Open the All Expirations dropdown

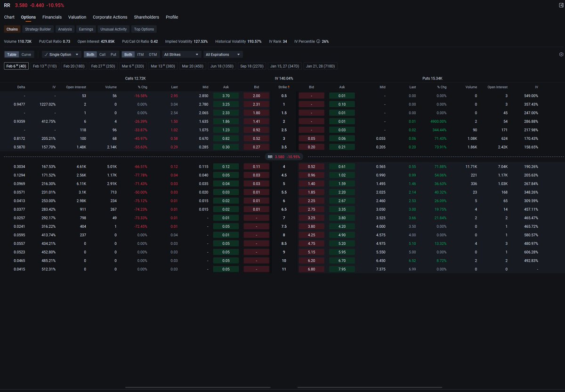coord(223,55)
